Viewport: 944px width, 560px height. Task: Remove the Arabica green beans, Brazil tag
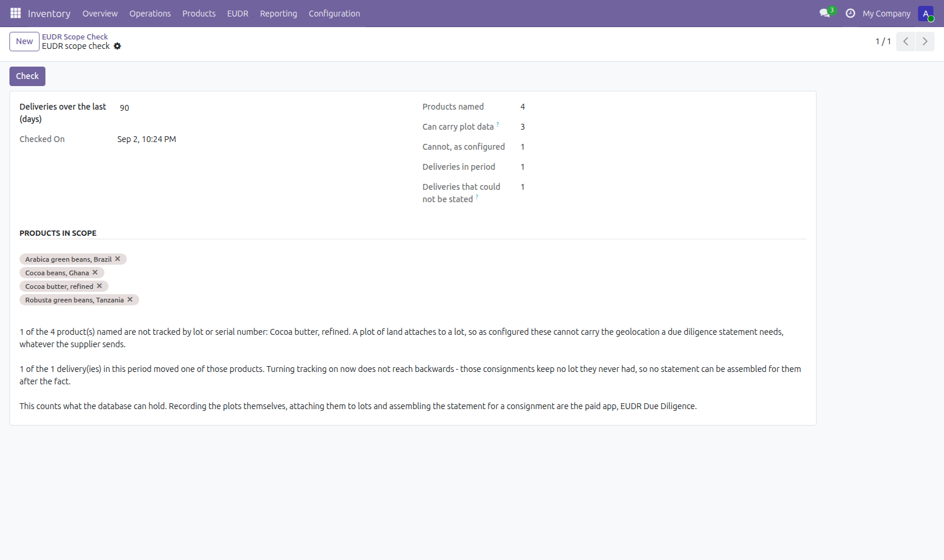tap(118, 259)
